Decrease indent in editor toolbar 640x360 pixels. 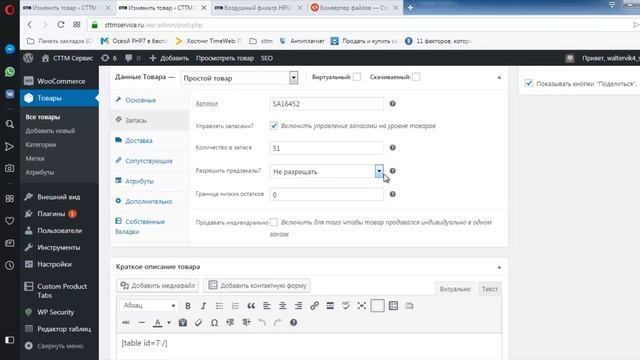click(230, 322)
